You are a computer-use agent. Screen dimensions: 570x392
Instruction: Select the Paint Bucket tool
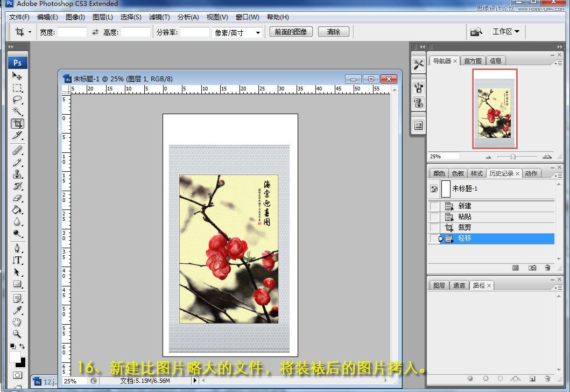[17, 210]
